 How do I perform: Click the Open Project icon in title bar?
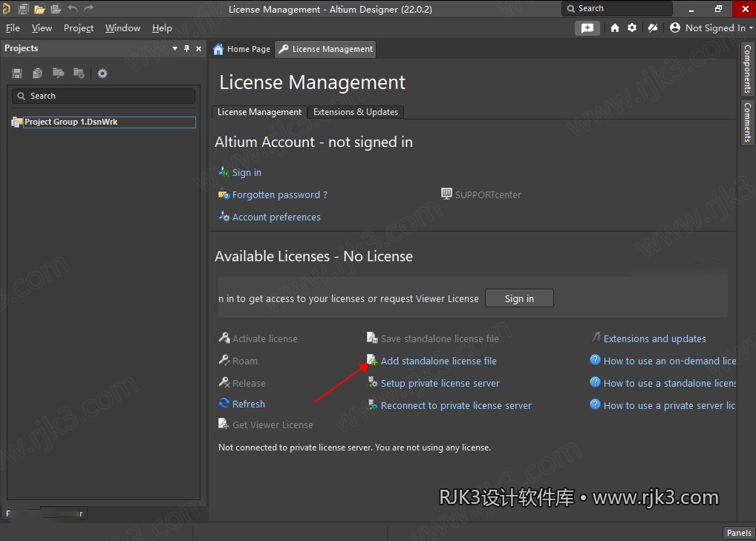pos(56,9)
